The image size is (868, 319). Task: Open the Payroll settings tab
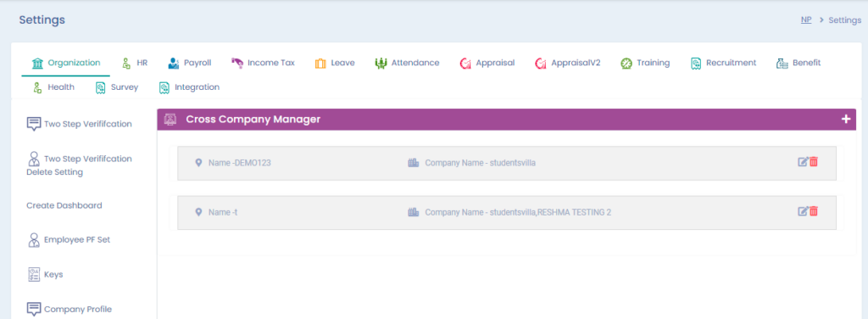click(189, 63)
